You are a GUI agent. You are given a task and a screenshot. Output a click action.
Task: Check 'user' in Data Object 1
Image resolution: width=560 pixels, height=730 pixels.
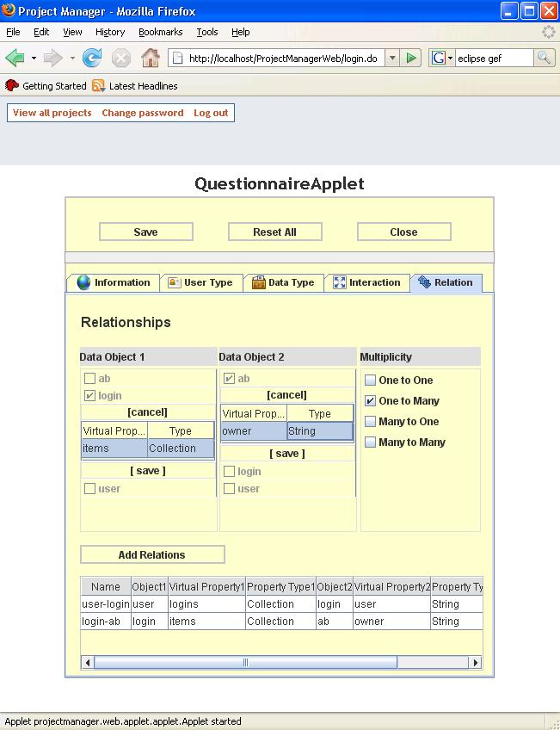point(89,489)
